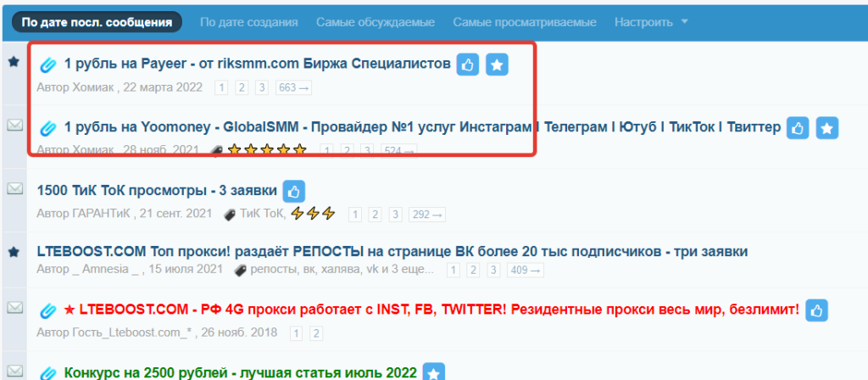Switch to Самые обсуждаемые tab

[x=376, y=22]
